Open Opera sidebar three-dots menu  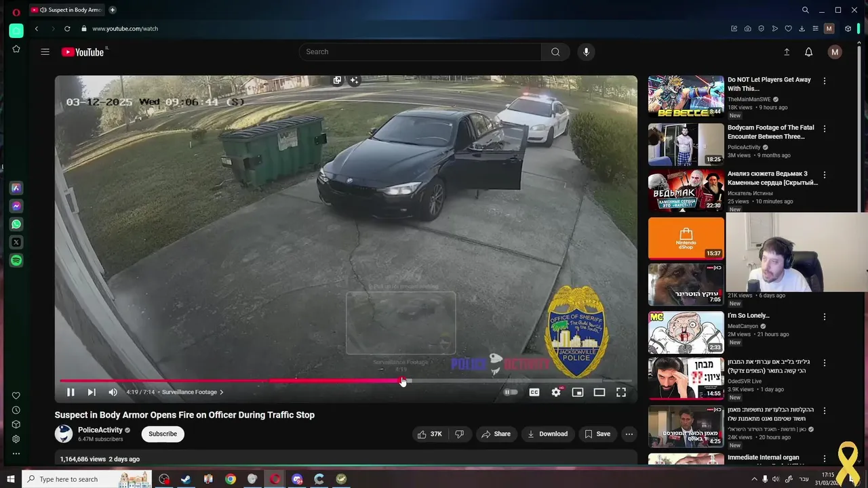(16, 453)
